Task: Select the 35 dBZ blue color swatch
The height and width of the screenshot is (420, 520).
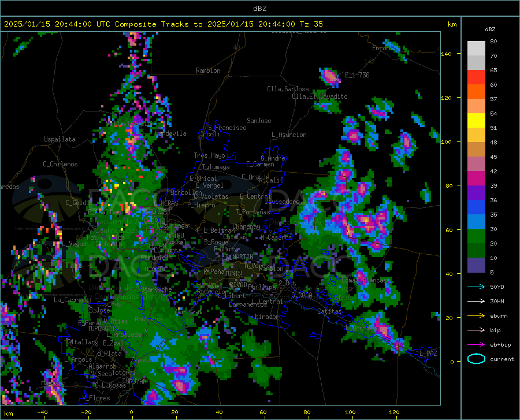Action: point(476,222)
